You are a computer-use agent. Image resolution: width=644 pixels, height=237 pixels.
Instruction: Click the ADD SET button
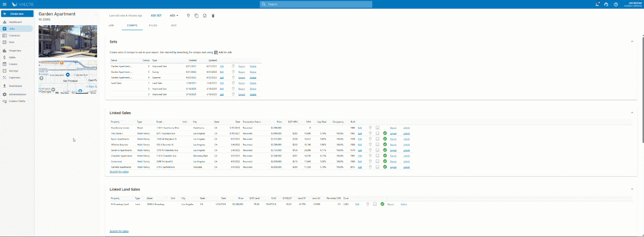[x=156, y=16]
